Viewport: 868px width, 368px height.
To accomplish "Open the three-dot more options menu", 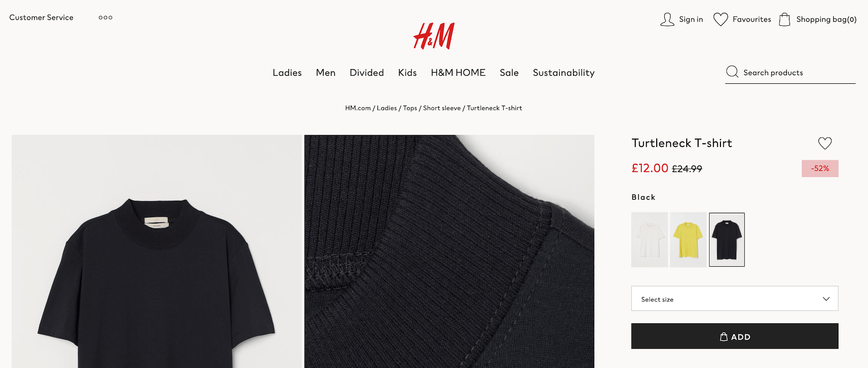I will [x=106, y=18].
